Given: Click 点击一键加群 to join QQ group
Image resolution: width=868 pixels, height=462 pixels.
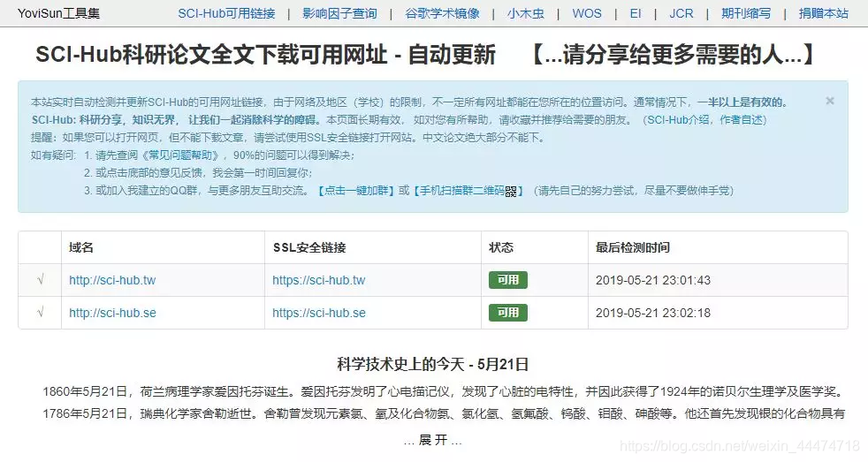Looking at the screenshot, I should (x=356, y=191).
